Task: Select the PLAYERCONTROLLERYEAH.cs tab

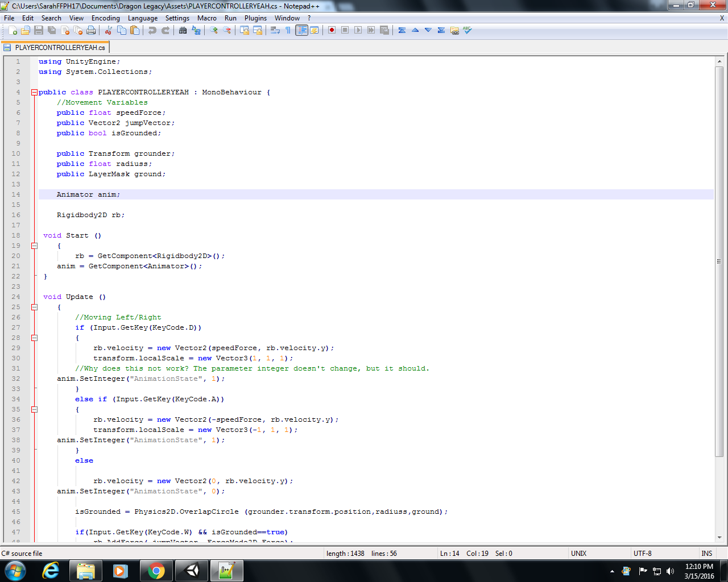Action: coord(55,48)
